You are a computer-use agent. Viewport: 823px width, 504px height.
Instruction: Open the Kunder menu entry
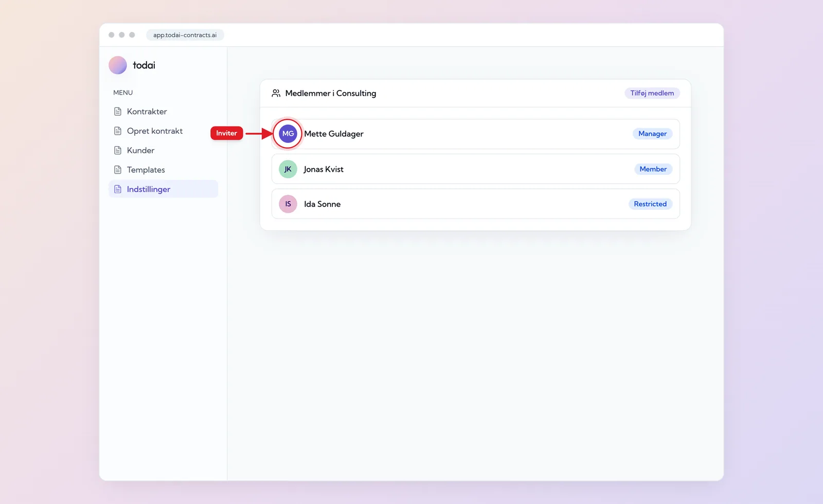[163, 151]
